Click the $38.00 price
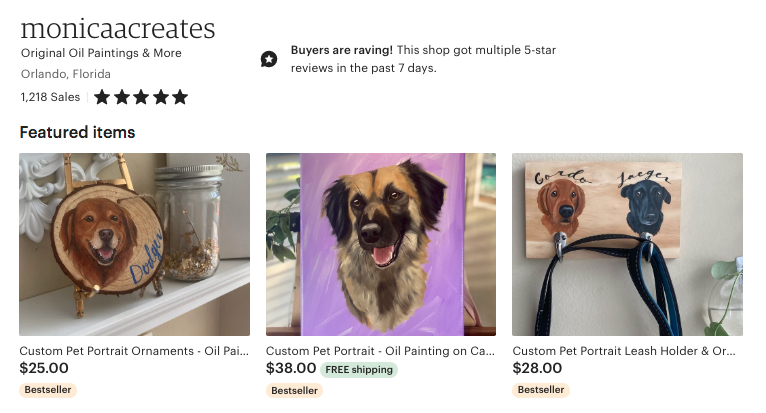 click(x=291, y=369)
